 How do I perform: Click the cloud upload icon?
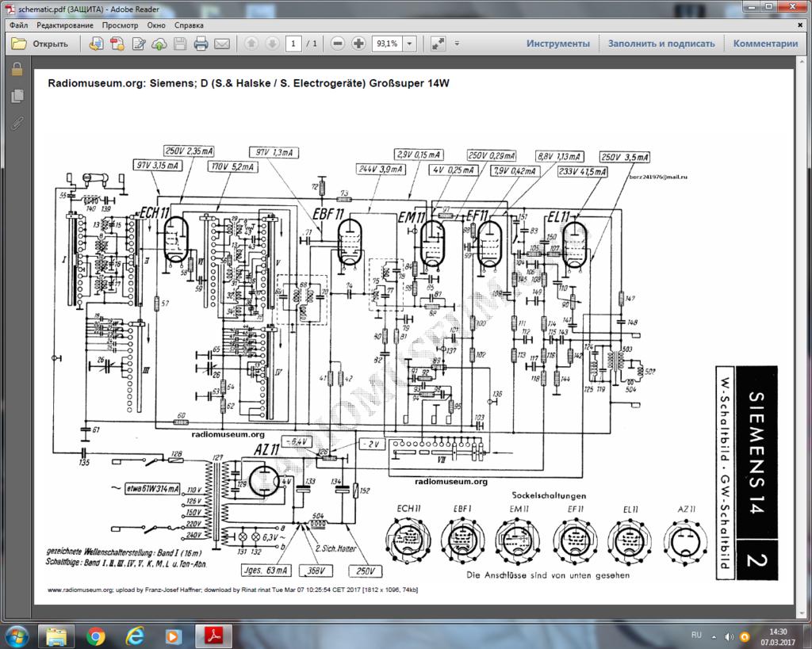[159, 44]
